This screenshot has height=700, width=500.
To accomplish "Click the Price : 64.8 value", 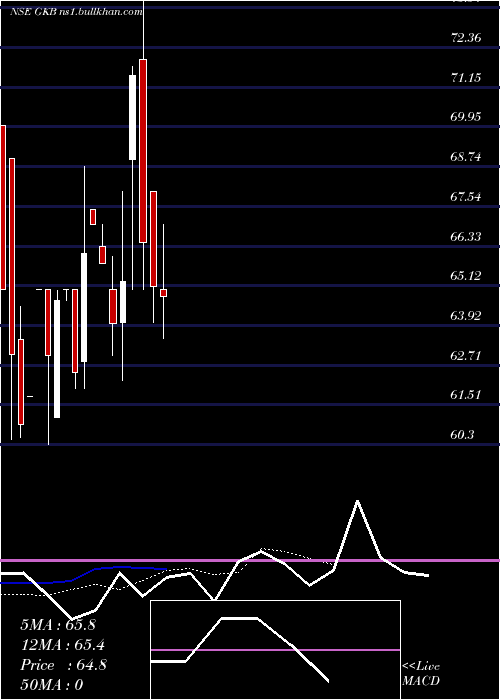I will click(63, 665).
